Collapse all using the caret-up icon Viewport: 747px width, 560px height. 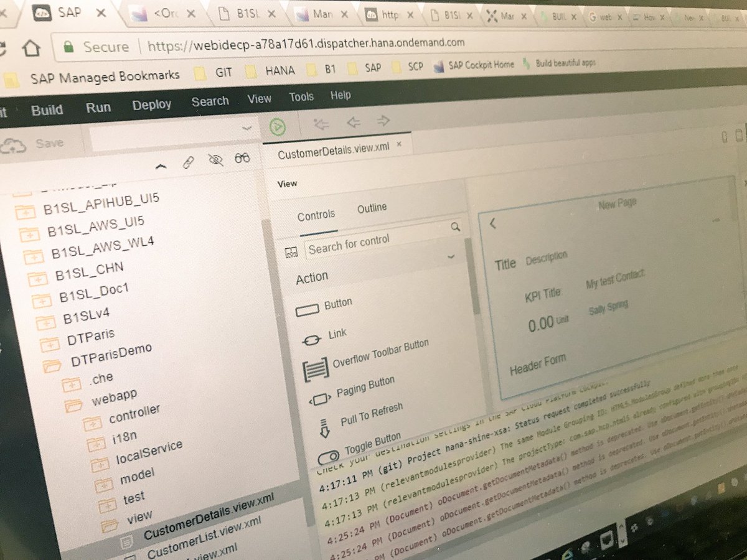tap(161, 166)
